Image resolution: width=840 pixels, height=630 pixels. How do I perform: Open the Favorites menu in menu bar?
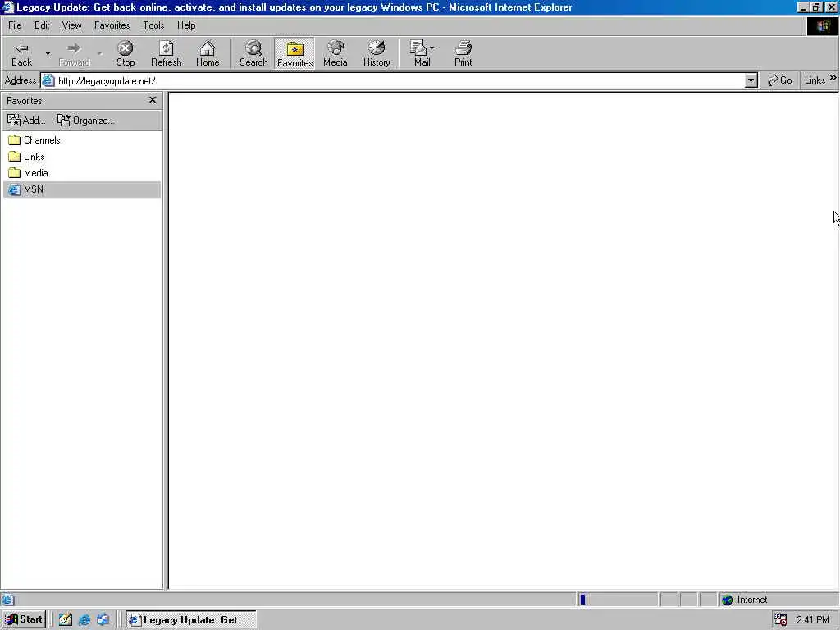112,25
